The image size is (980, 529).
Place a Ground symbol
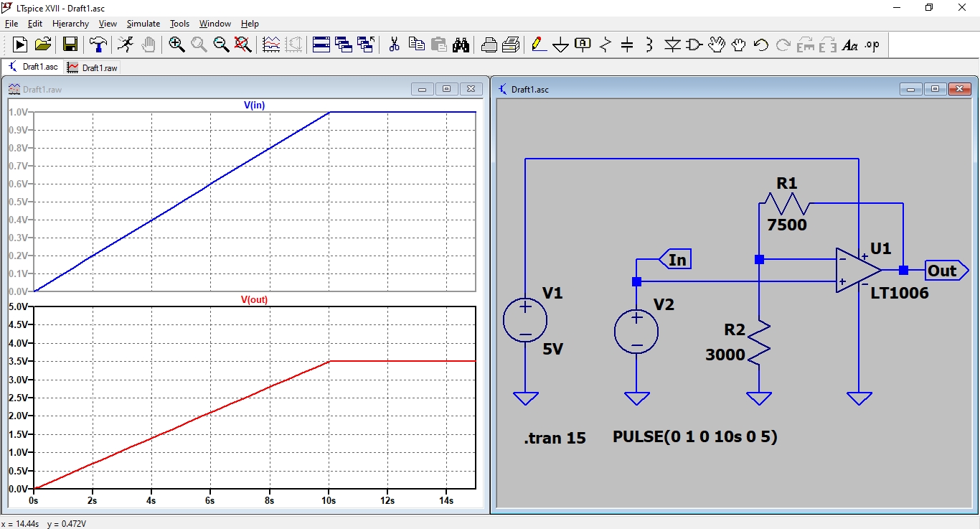pyautogui.click(x=561, y=45)
